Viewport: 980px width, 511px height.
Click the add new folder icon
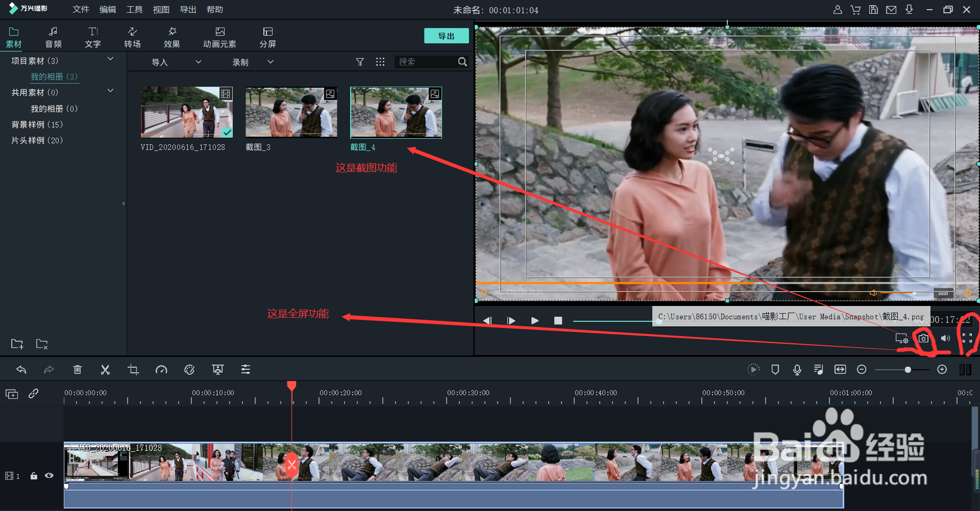click(17, 344)
